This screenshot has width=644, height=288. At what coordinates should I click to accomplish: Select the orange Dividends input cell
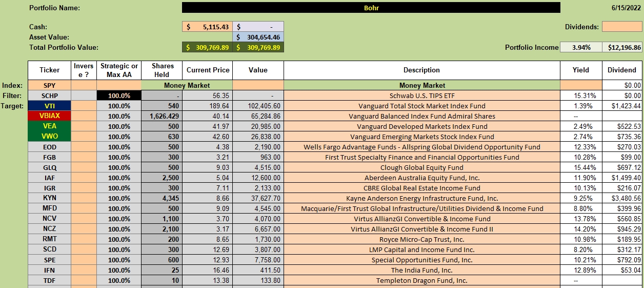(x=622, y=27)
